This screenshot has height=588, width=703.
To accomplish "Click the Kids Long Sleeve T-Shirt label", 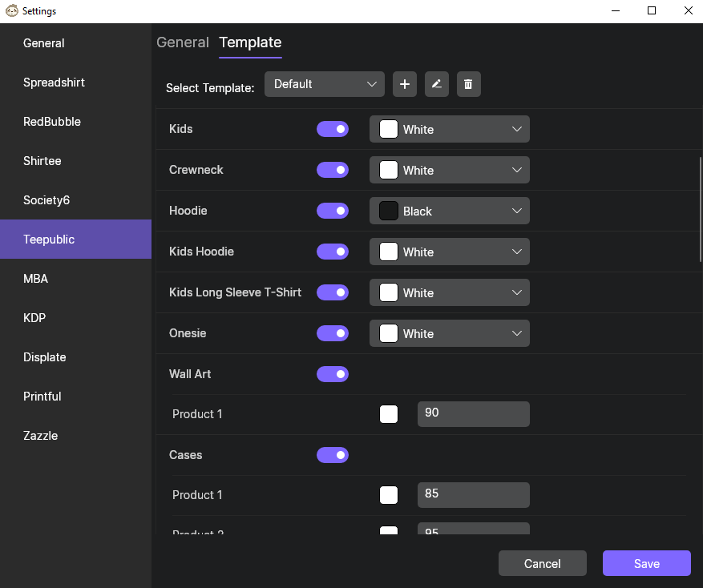I will 235,292.
